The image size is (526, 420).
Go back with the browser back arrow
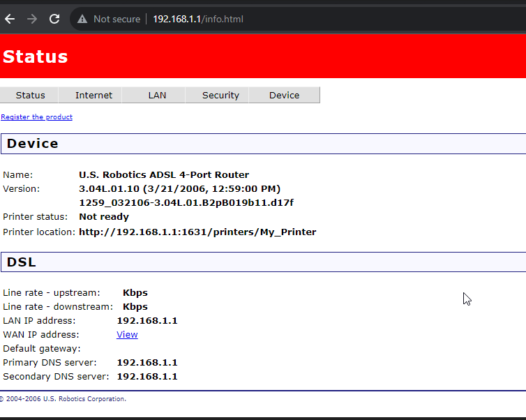click(10, 19)
